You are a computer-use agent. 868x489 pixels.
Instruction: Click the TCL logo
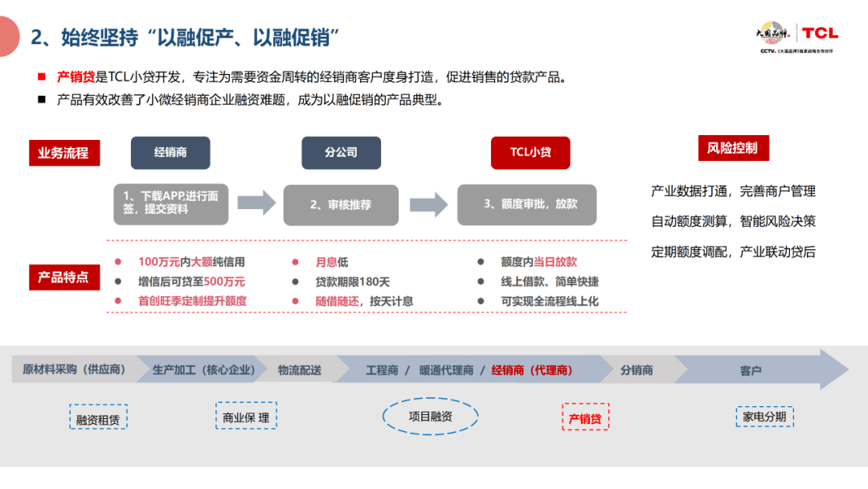820,33
